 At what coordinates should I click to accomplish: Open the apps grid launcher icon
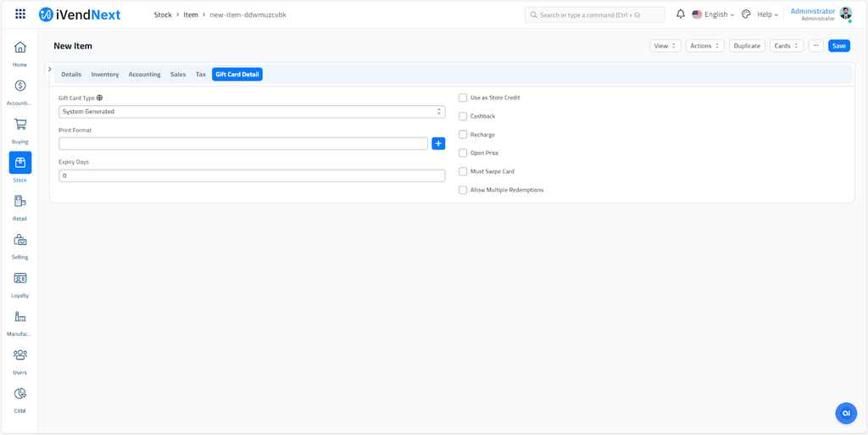(20, 14)
